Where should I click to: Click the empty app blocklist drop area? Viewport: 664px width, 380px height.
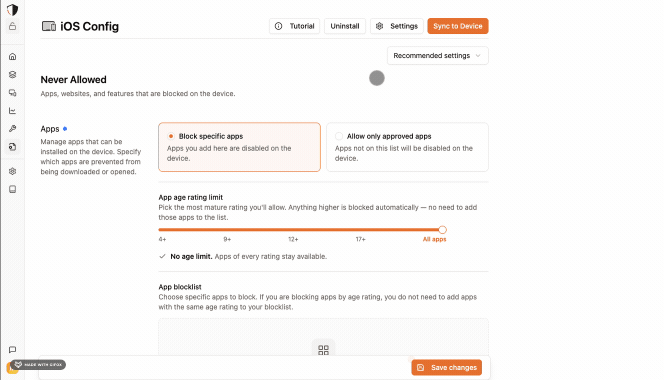tap(323, 337)
